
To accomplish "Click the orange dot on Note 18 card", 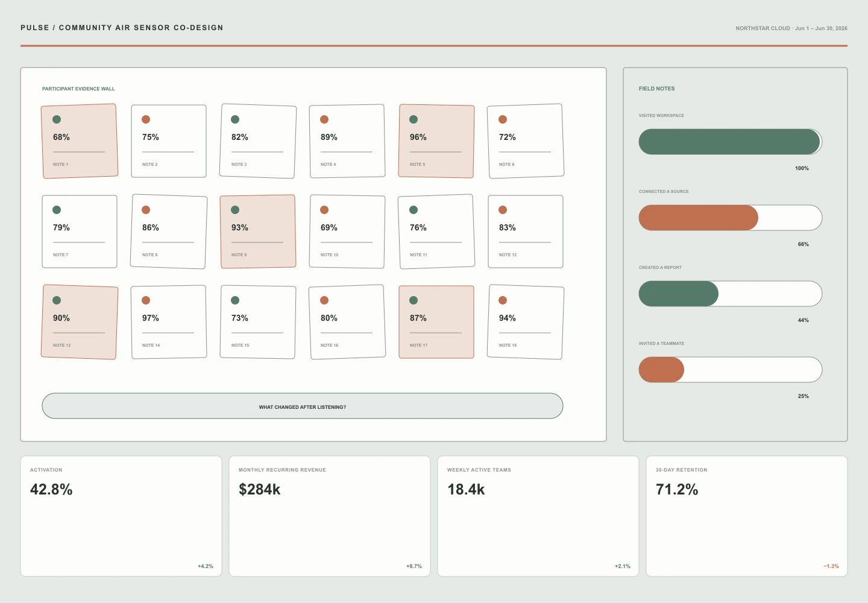I will pyautogui.click(x=503, y=300).
